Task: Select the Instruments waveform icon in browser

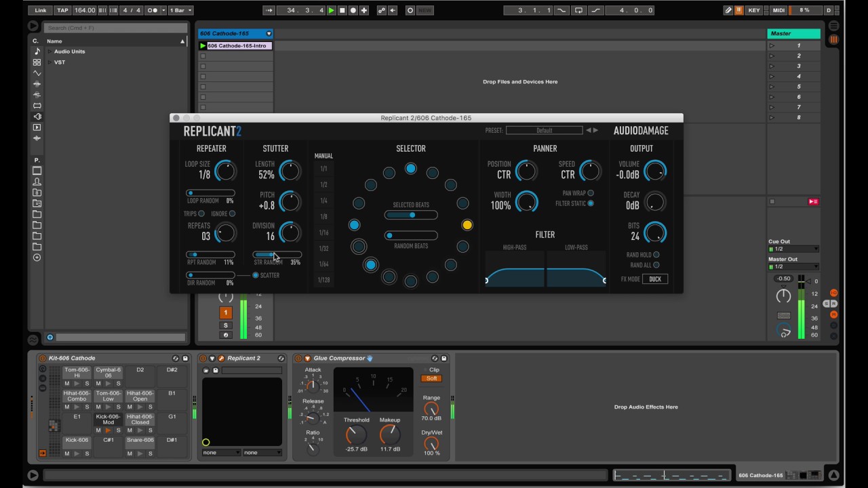Action: [37, 73]
